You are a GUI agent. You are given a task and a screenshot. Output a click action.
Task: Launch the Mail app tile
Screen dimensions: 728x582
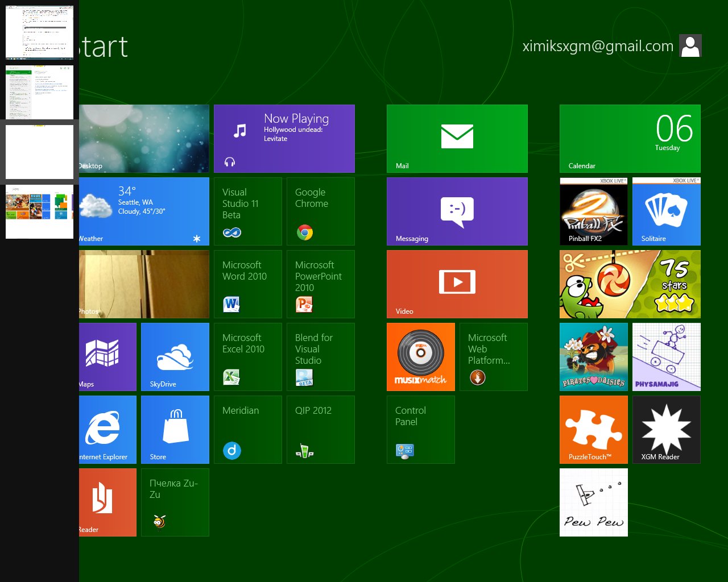coord(457,139)
